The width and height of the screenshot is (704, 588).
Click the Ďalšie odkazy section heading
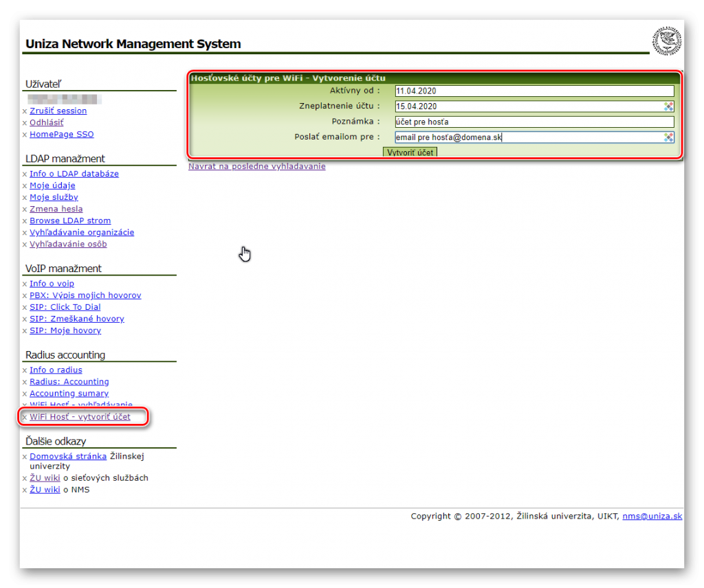[56, 441]
